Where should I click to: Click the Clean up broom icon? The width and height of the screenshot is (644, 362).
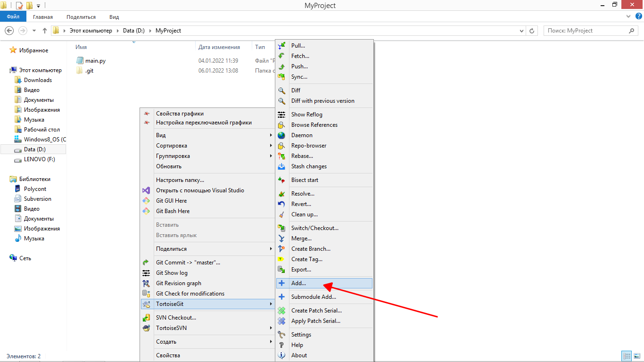point(282,214)
